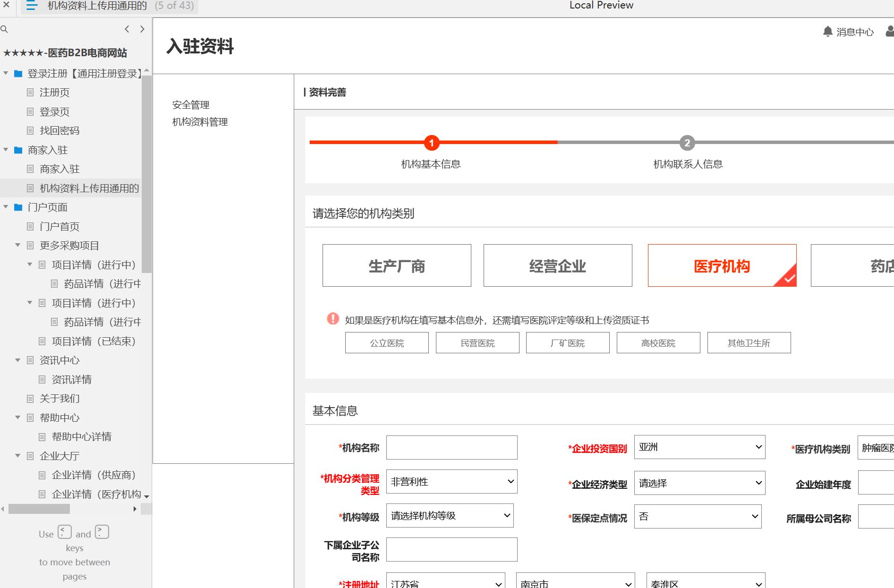Click step 2 circle 机构联系人信息
Screen dimensions: 894x588
click(687, 143)
